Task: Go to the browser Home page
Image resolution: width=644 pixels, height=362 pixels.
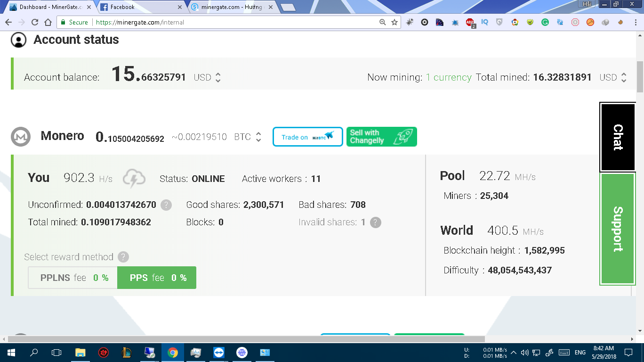Action: pos(48,22)
